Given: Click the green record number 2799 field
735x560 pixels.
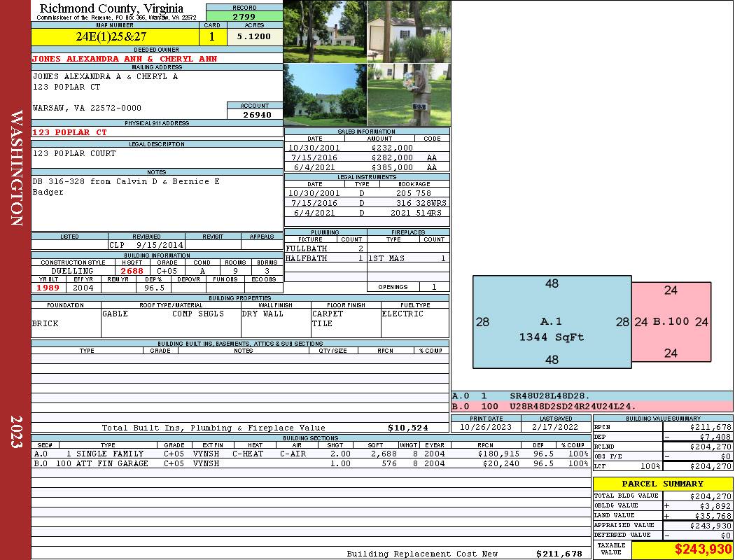Looking at the screenshot, I should pos(244,16).
